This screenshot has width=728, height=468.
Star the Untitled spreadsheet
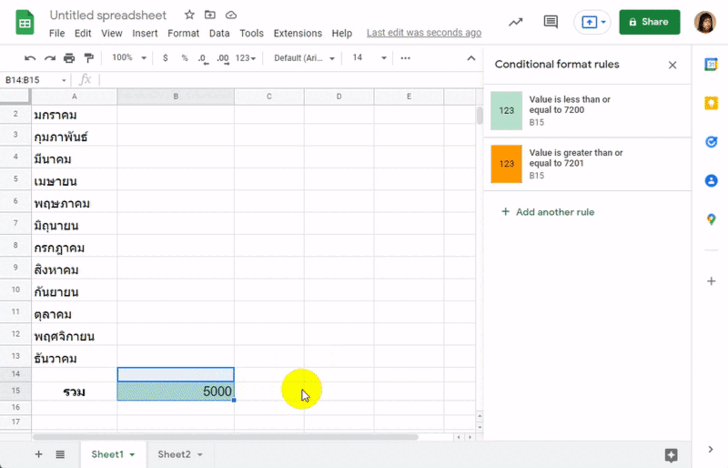pyautogui.click(x=189, y=15)
